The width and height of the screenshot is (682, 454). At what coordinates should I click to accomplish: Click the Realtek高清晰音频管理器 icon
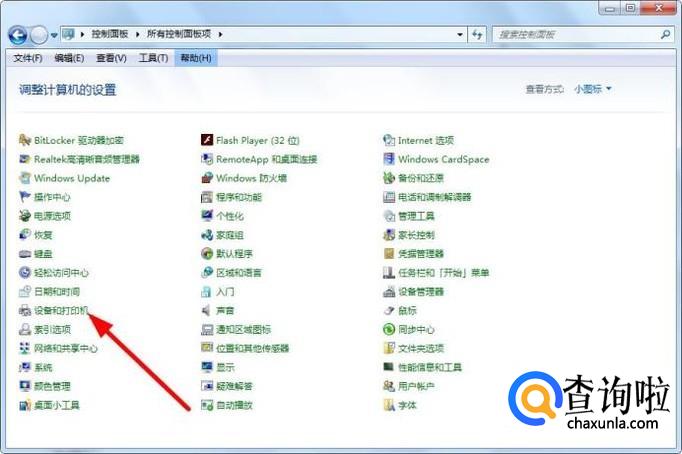pyautogui.click(x=25, y=159)
